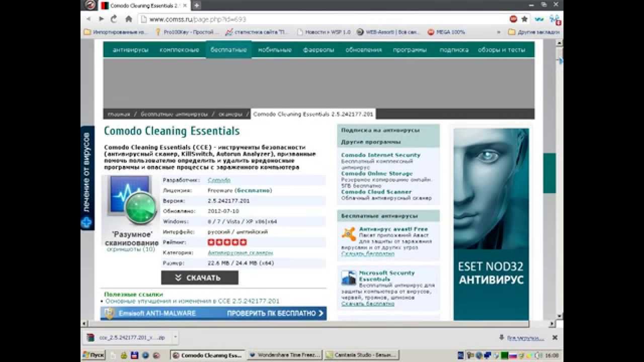Viewport: 644px width, 362px height.
Task: Open the Comodo developer link
Action: [x=219, y=180]
